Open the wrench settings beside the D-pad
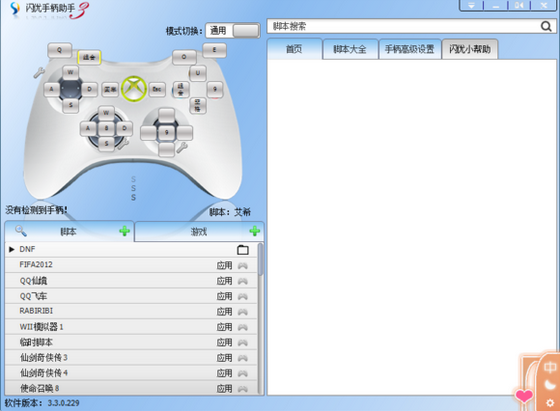 124,144
